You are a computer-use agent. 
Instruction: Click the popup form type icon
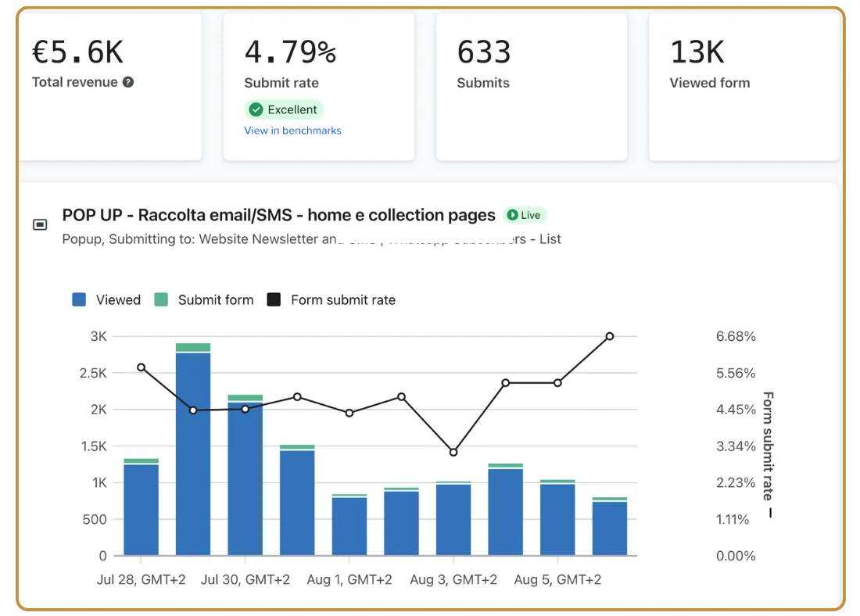point(40,224)
